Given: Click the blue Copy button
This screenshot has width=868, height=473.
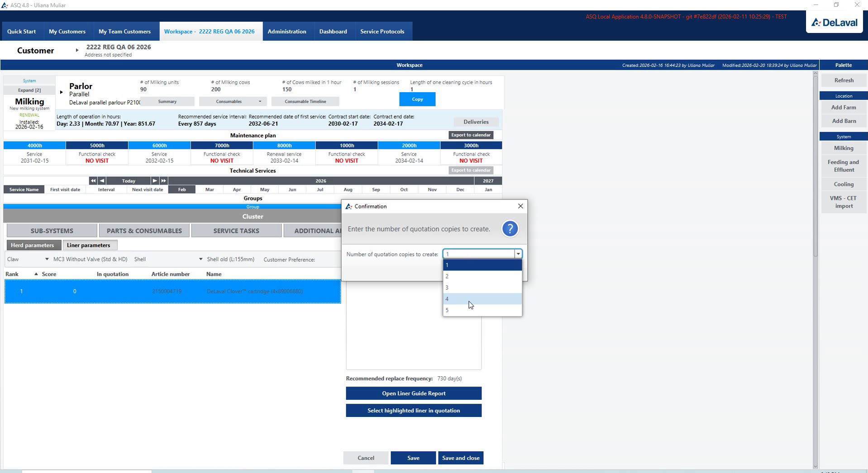Looking at the screenshot, I should tap(417, 99).
